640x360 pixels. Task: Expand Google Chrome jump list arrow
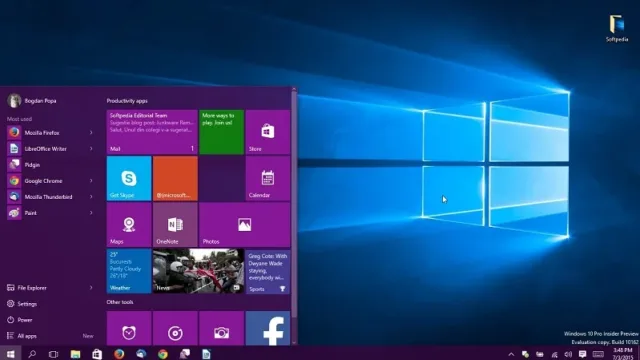tap(91, 181)
